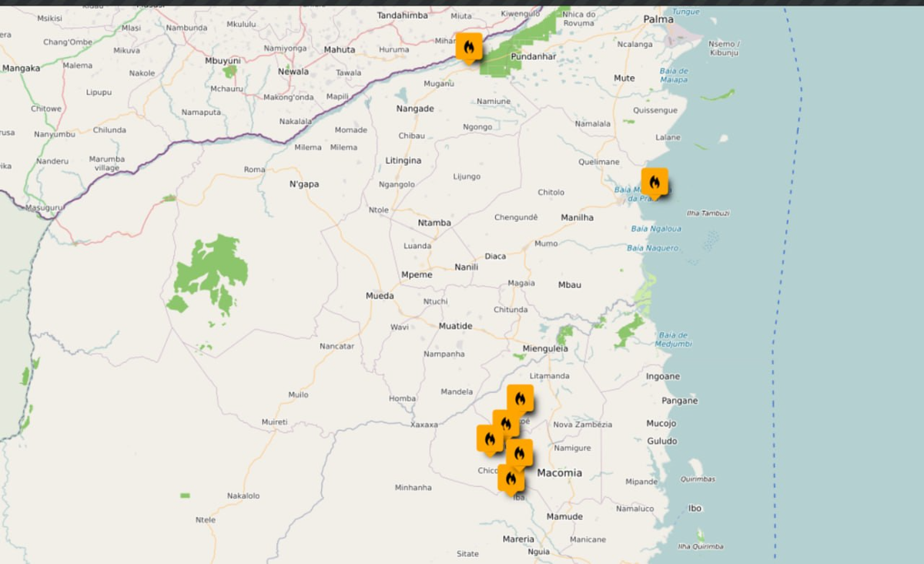Select the Nangade place label
This screenshot has height=564, width=924.
[414, 109]
